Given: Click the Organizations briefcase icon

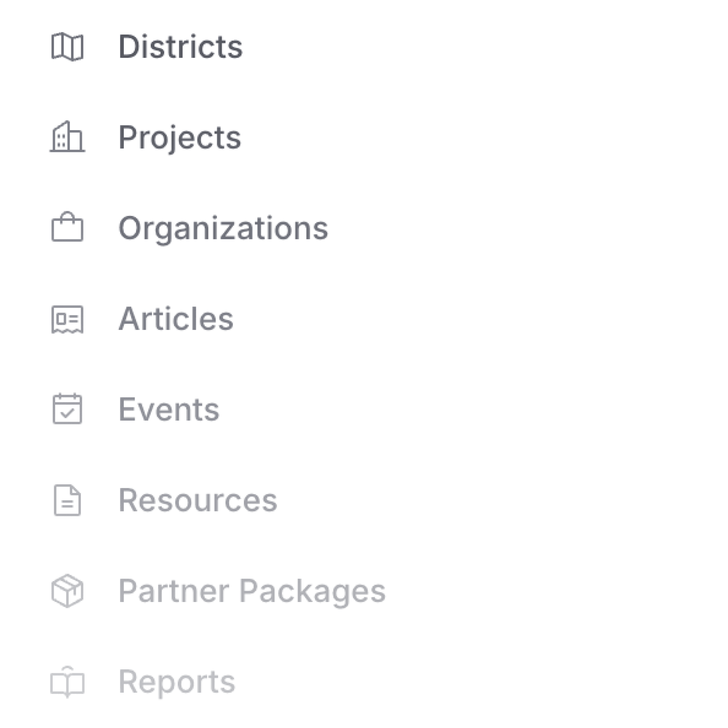Looking at the screenshot, I should tap(67, 227).
